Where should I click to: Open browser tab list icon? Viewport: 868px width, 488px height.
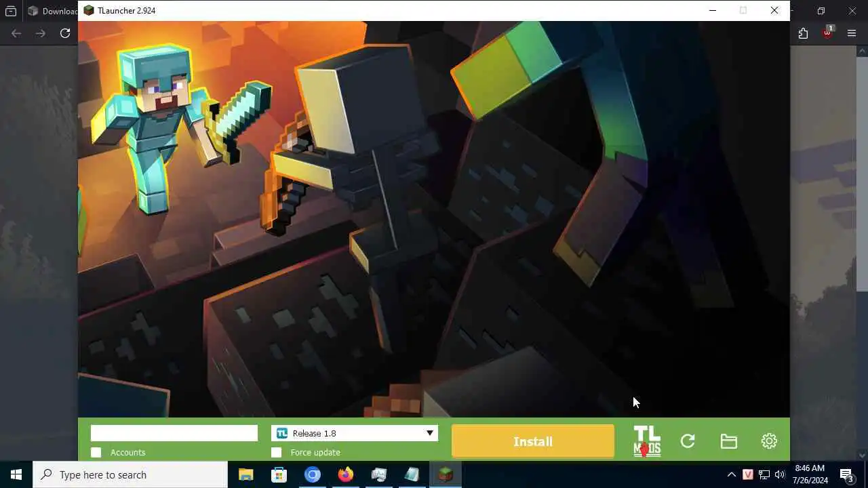pyautogui.click(x=11, y=11)
